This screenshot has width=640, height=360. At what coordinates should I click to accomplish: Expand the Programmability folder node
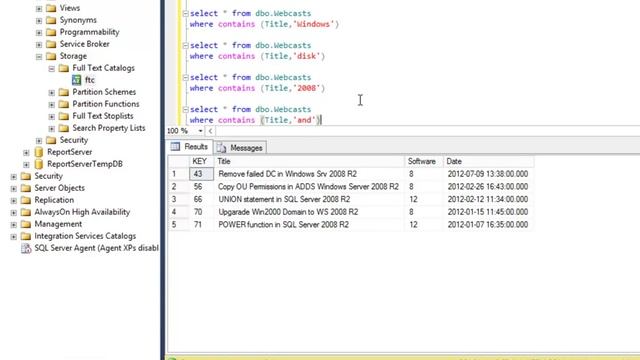(39, 32)
